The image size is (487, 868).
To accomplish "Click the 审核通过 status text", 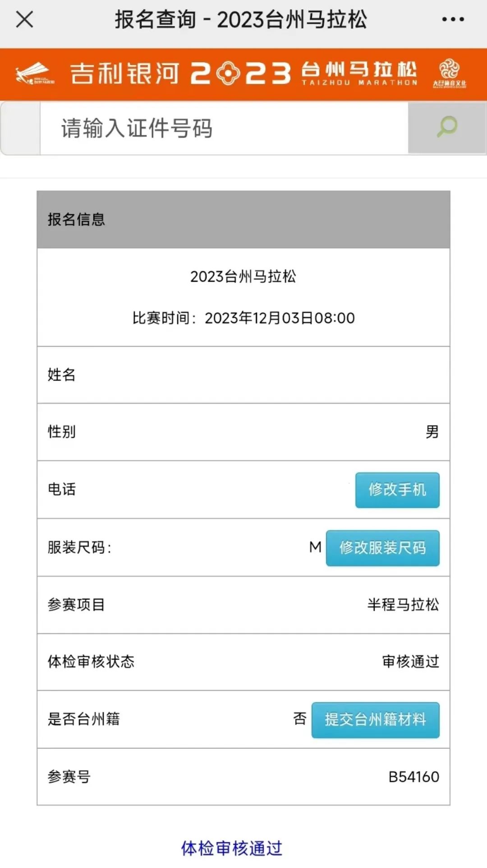I will [x=410, y=662].
